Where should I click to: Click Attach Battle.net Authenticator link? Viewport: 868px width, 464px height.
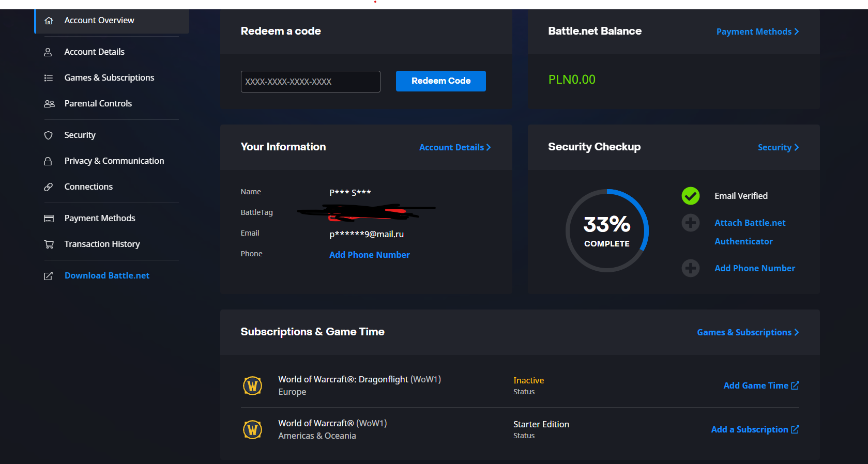tap(750, 232)
